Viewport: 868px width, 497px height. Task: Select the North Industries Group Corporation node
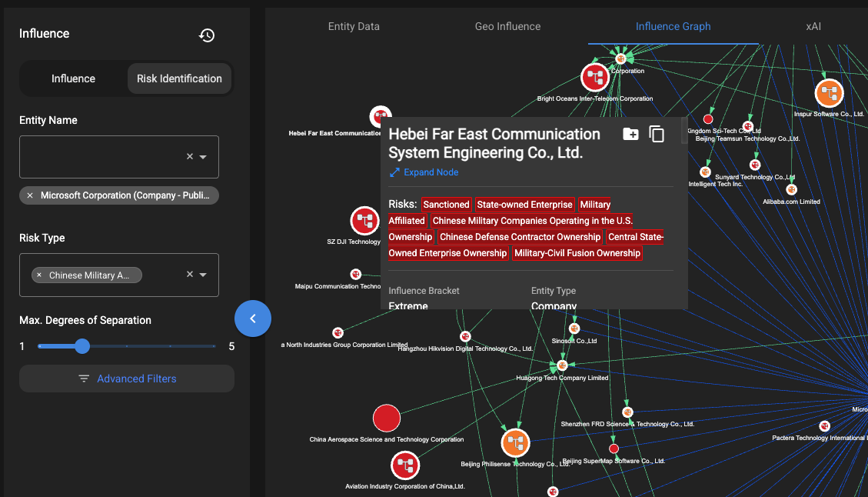click(x=338, y=333)
